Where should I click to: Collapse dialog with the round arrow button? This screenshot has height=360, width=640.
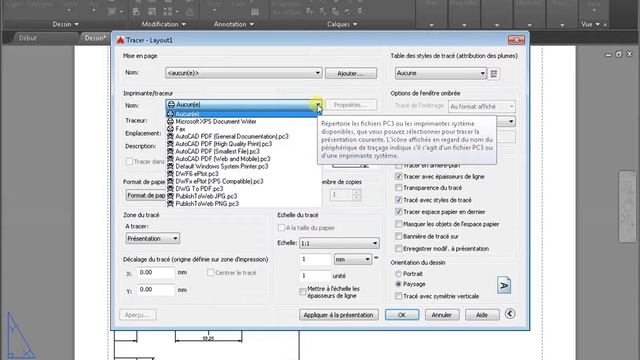pos(510,314)
